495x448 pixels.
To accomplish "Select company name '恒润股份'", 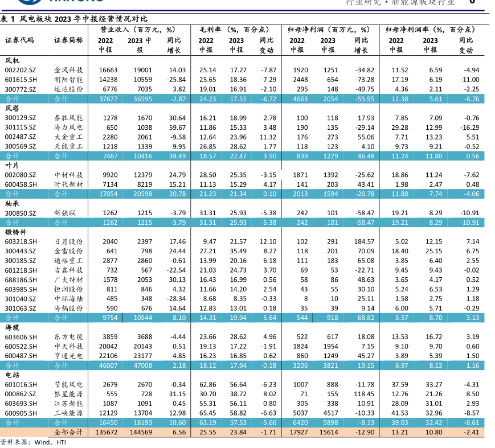I will pos(68,289).
